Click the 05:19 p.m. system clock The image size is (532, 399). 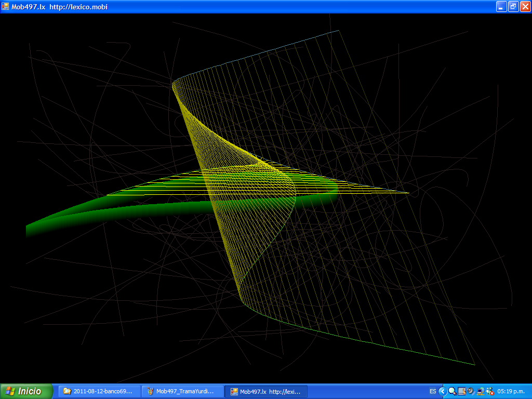(x=512, y=391)
